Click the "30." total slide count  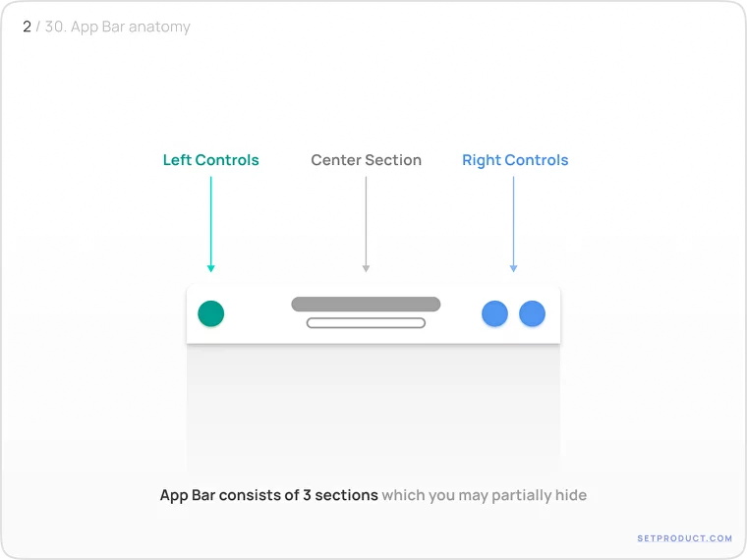click(55, 27)
